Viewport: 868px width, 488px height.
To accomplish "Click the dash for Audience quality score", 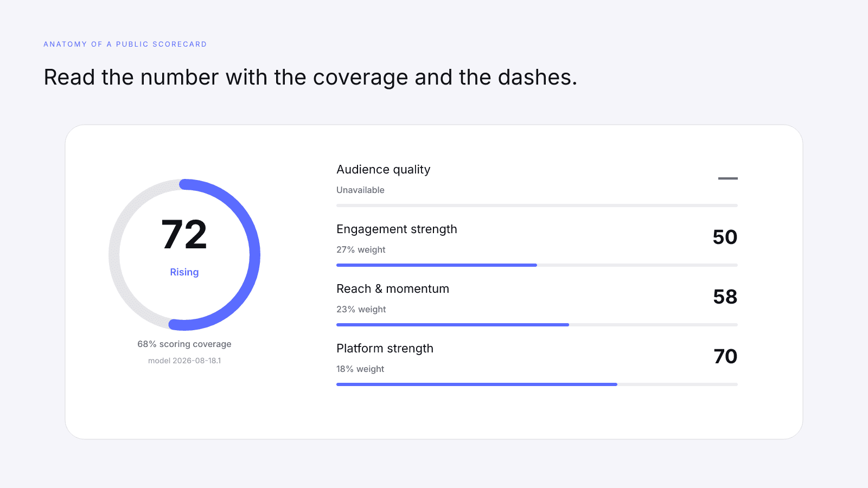I will (728, 178).
